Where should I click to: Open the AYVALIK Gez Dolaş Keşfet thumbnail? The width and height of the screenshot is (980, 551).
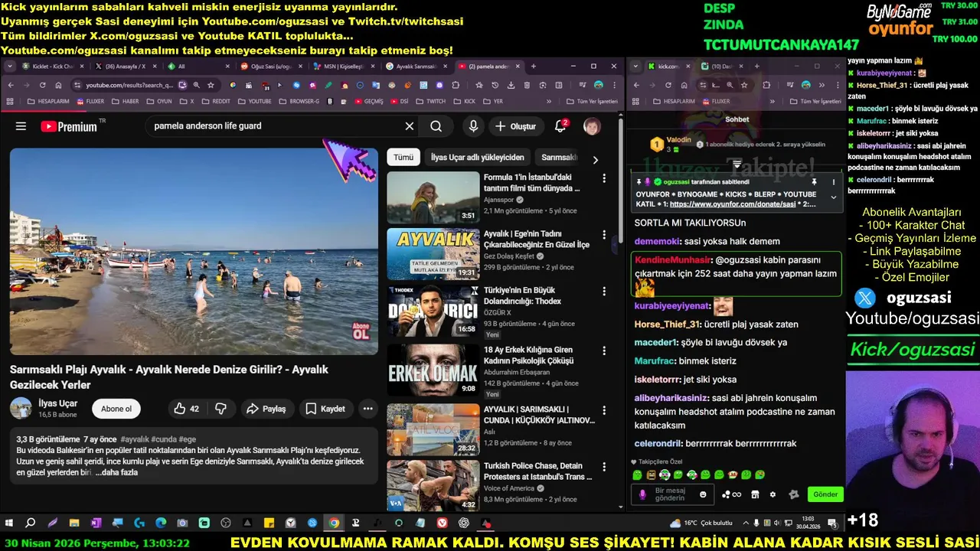tap(433, 254)
